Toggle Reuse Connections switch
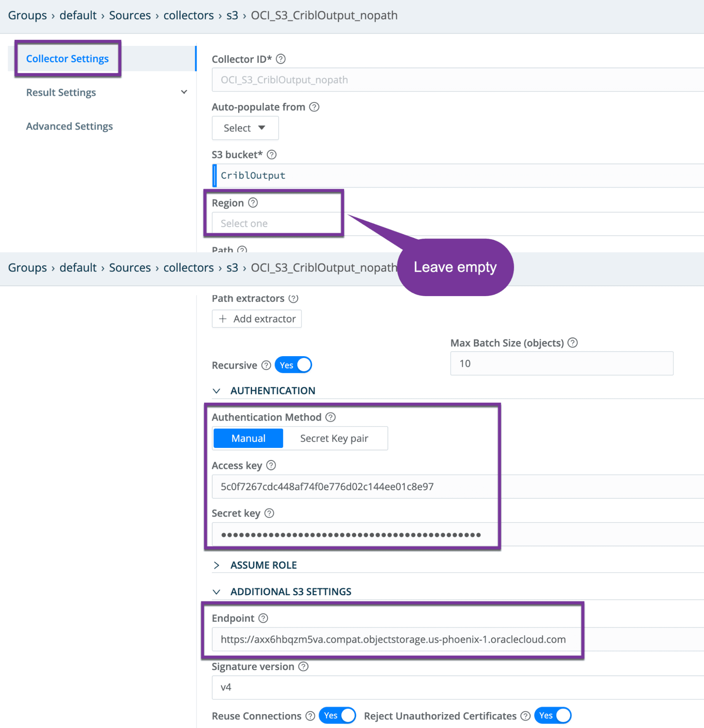The width and height of the screenshot is (704, 728). 337,715
